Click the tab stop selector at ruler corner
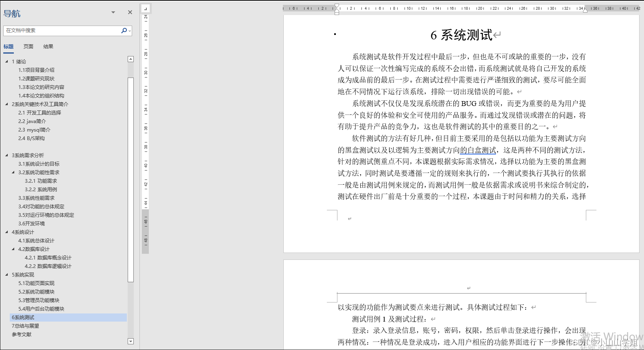 point(146,8)
